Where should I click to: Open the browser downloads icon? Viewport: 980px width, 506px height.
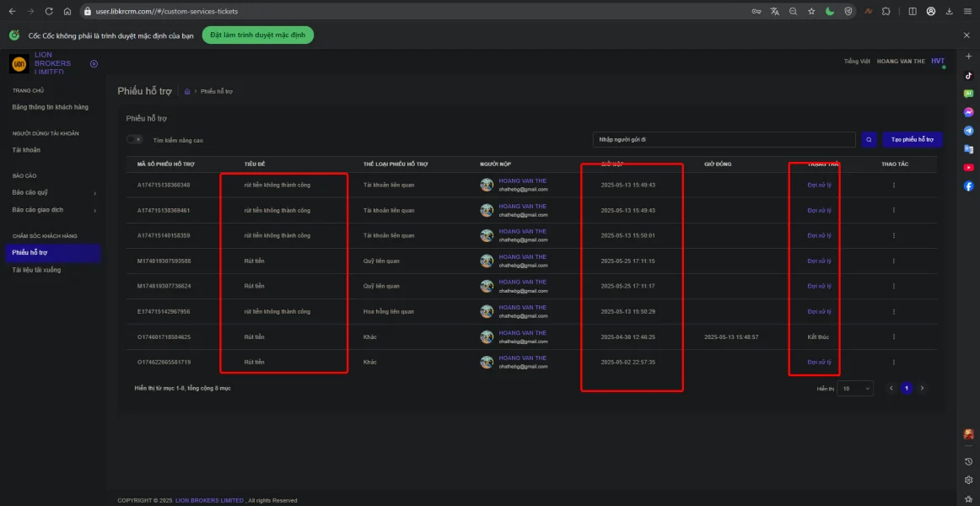[950, 11]
